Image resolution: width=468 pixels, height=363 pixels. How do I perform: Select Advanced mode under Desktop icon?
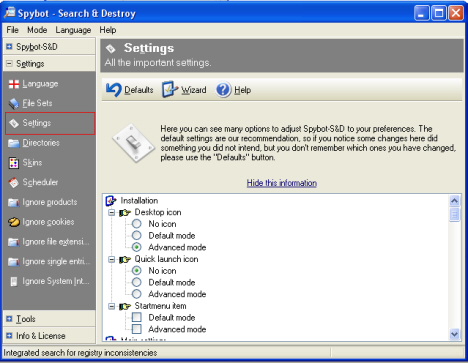[137, 247]
